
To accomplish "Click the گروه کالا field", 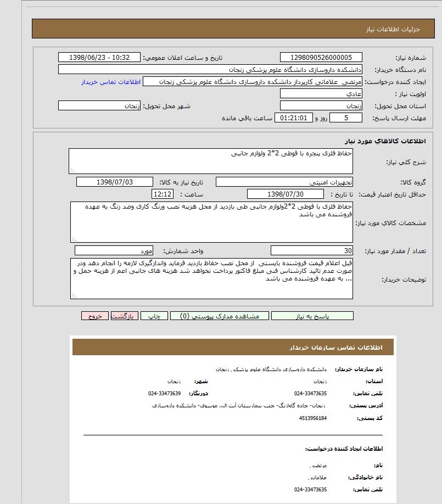I will pos(284,182).
